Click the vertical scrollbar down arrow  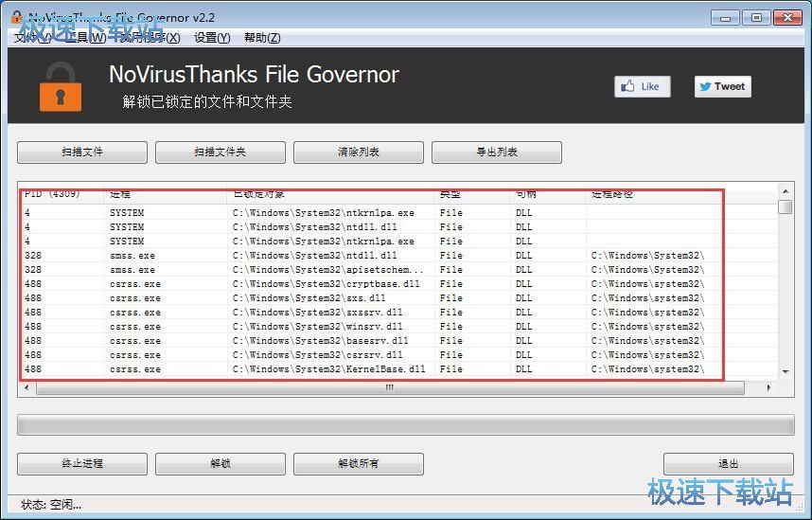[786, 371]
